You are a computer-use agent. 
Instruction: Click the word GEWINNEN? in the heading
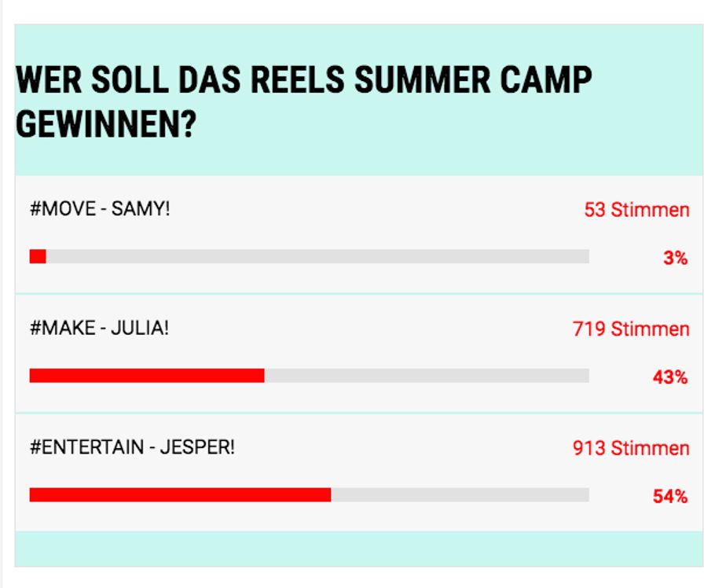[x=105, y=124]
